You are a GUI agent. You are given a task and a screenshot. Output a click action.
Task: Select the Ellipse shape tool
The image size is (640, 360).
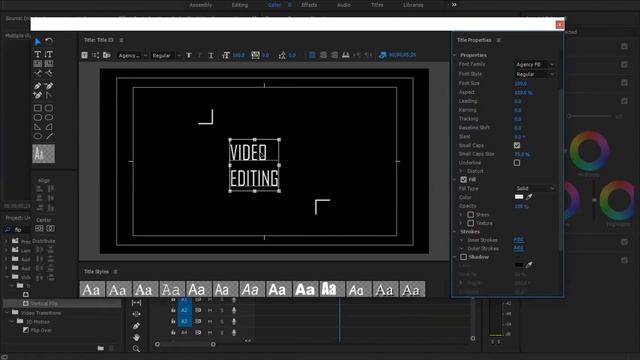pyautogui.click(x=38, y=136)
